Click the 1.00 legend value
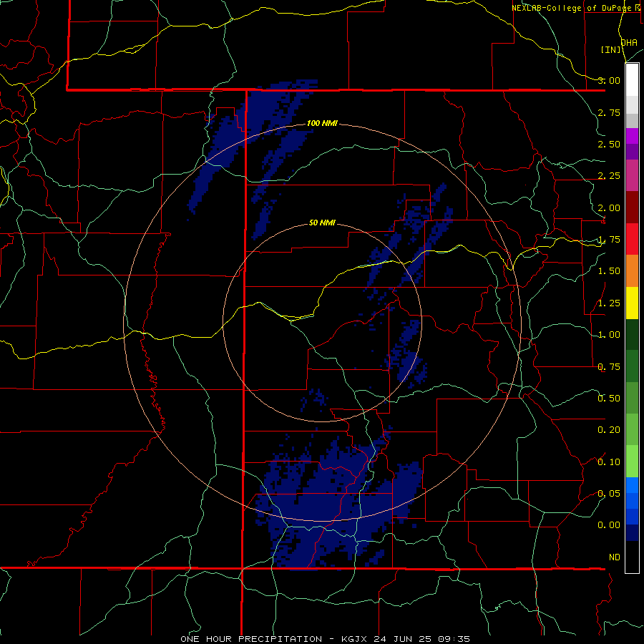The image size is (644, 644). (609, 335)
